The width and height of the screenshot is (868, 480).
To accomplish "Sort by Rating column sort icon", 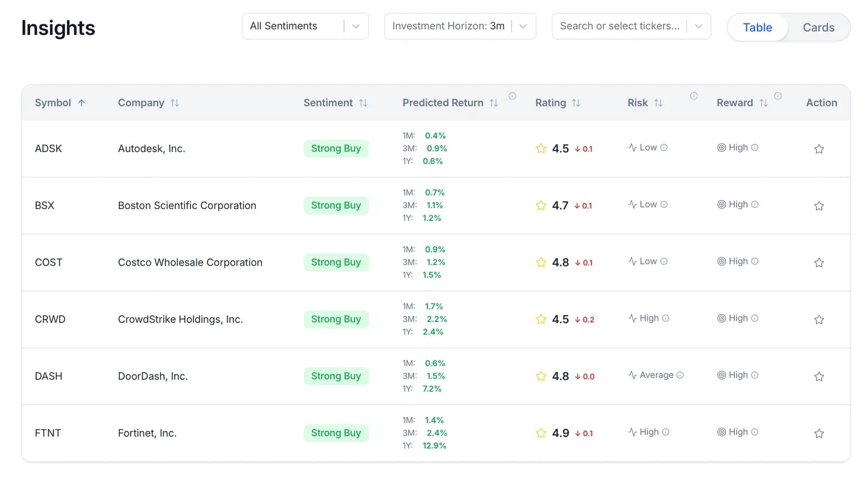I will [x=576, y=103].
